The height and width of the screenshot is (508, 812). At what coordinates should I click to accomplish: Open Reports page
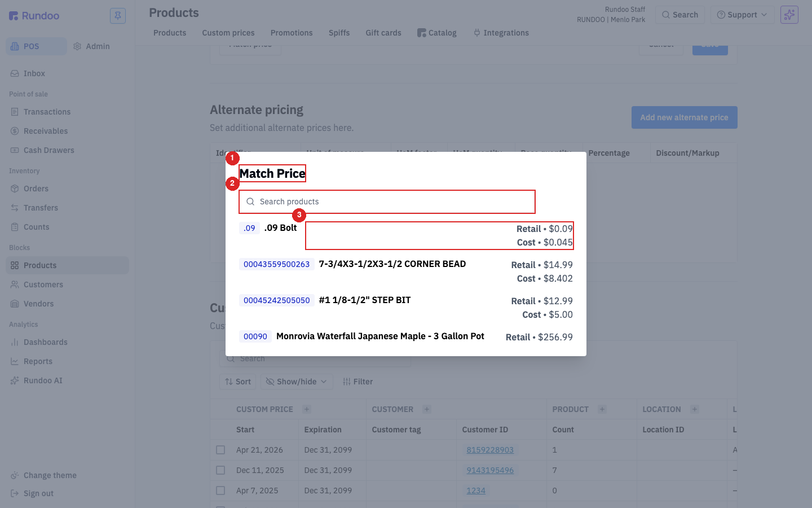coord(67,361)
